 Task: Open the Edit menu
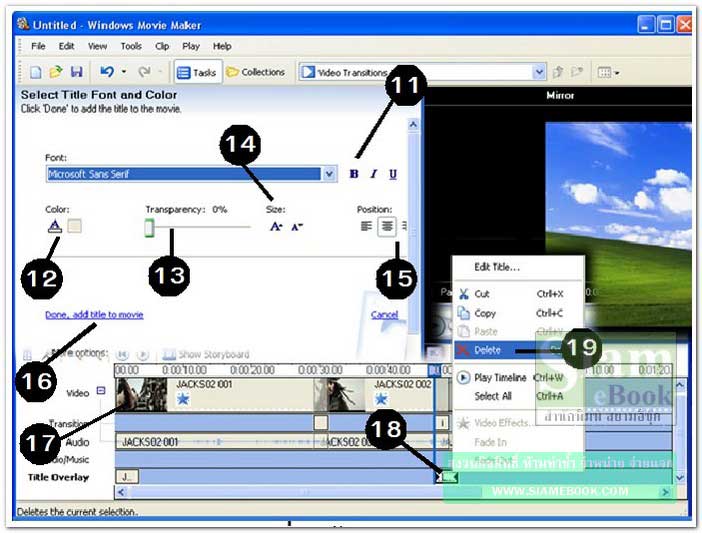tap(66, 46)
